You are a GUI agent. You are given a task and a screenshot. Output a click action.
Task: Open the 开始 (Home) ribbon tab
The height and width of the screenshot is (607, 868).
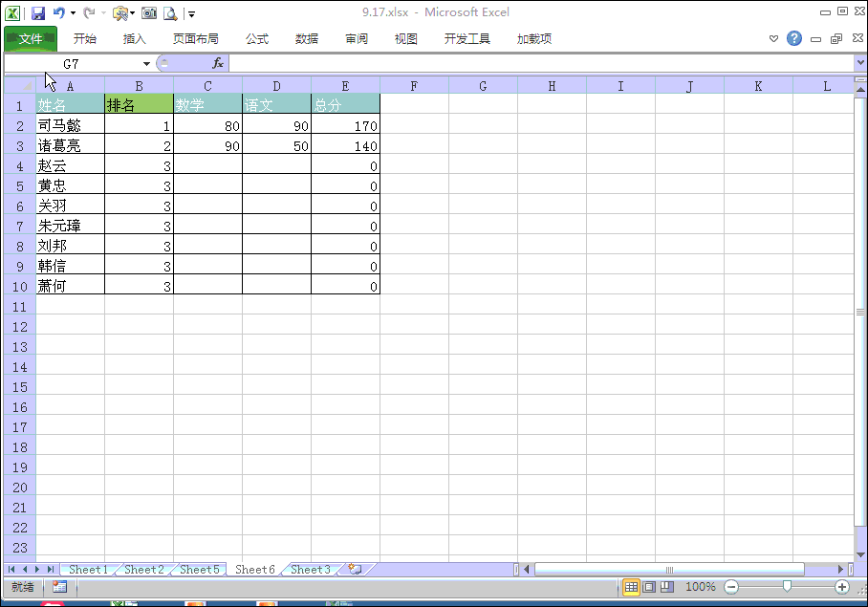click(x=85, y=39)
